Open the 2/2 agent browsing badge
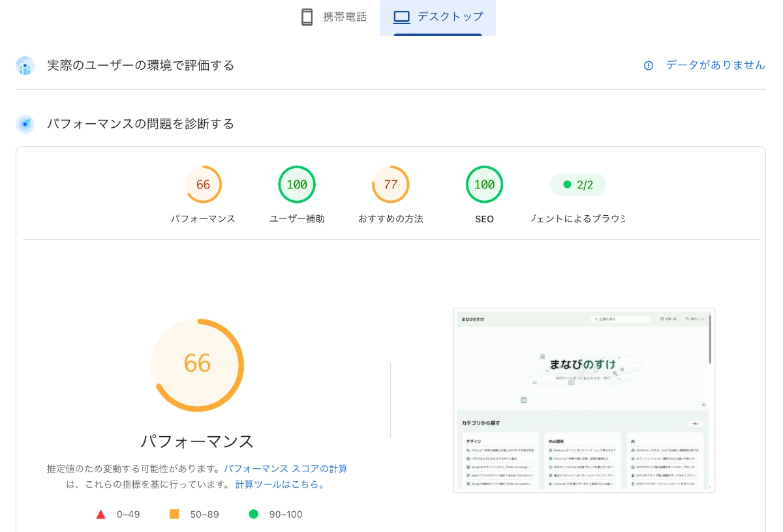 pos(578,185)
